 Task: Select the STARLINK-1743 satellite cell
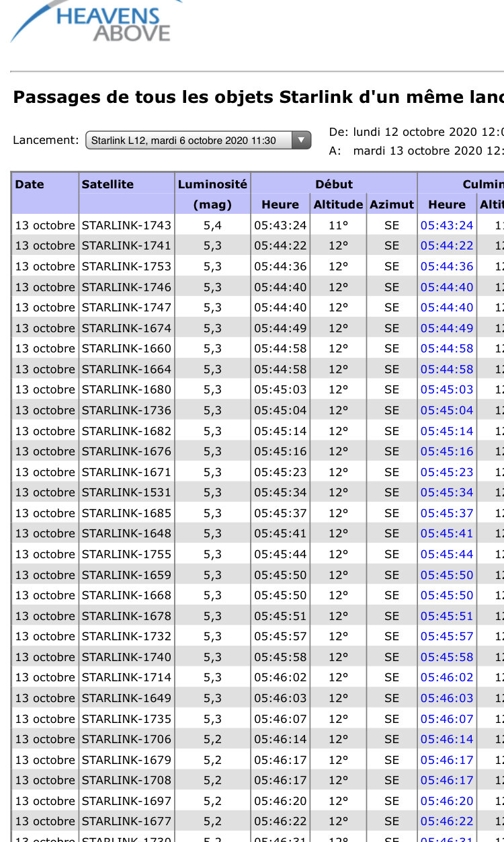click(x=126, y=225)
